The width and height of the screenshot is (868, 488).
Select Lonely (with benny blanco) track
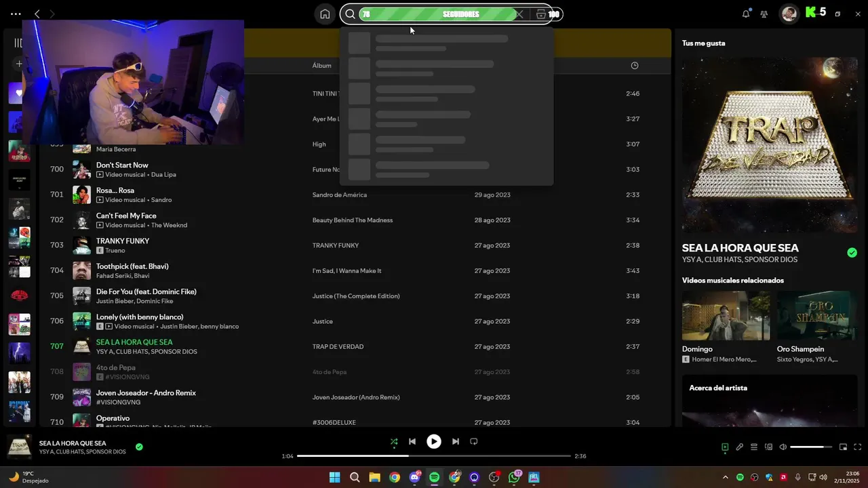(x=140, y=317)
